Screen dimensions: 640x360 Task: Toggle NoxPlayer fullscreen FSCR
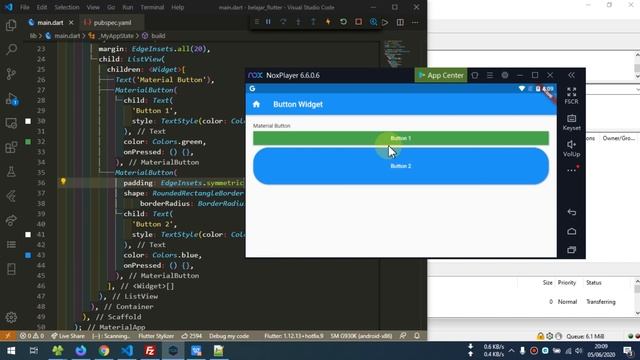pyautogui.click(x=571, y=96)
